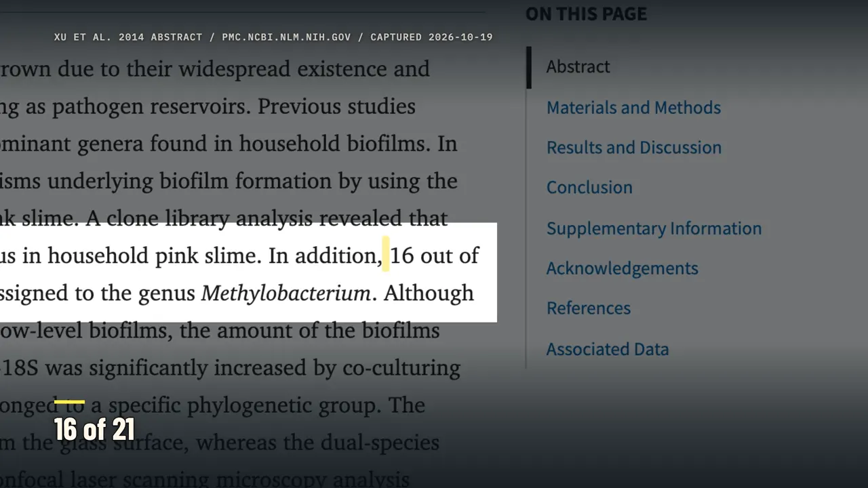Open the Associated Data section
Screen dimensions: 868x488
pyautogui.click(x=608, y=349)
